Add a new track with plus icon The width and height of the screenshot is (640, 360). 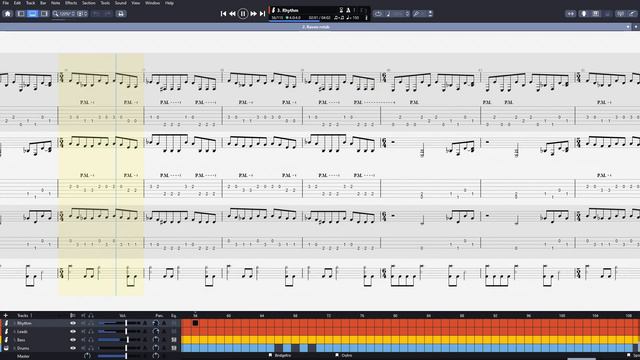click(x=5, y=316)
